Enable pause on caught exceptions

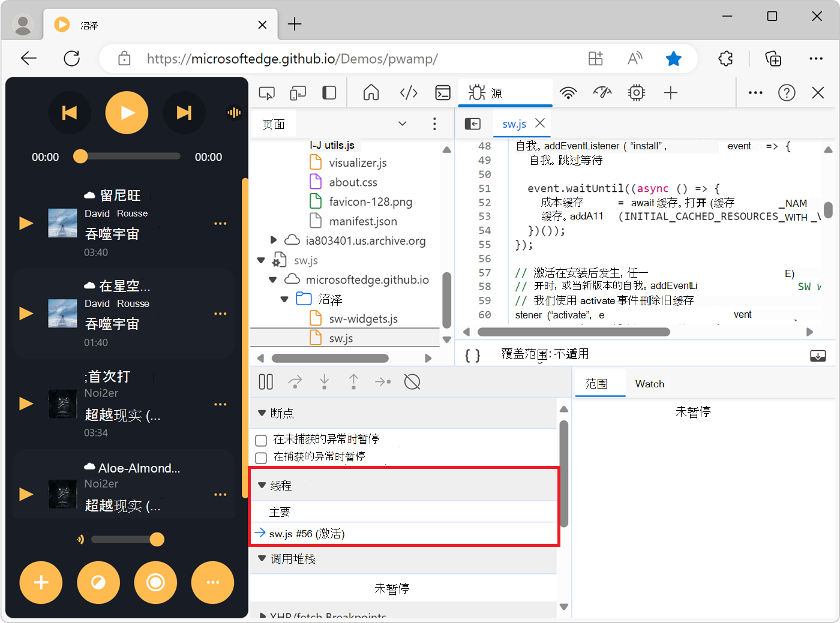pyautogui.click(x=260, y=457)
